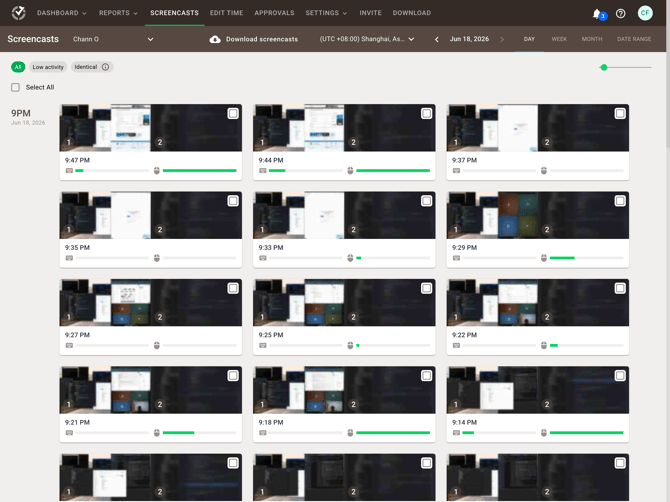The height and width of the screenshot is (502, 670).
Task: Expand the Reports menu
Action: point(118,13)
